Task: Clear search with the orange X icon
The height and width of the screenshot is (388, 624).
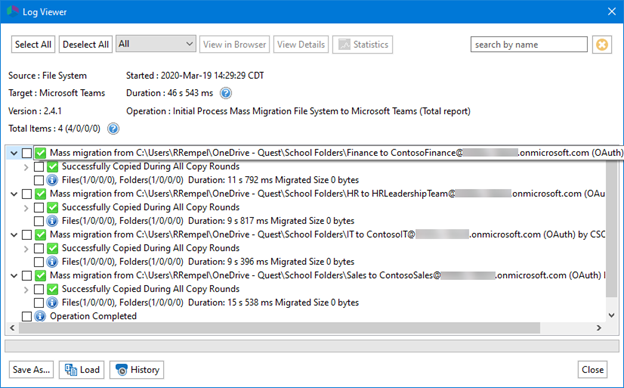Action: (602, 45)
